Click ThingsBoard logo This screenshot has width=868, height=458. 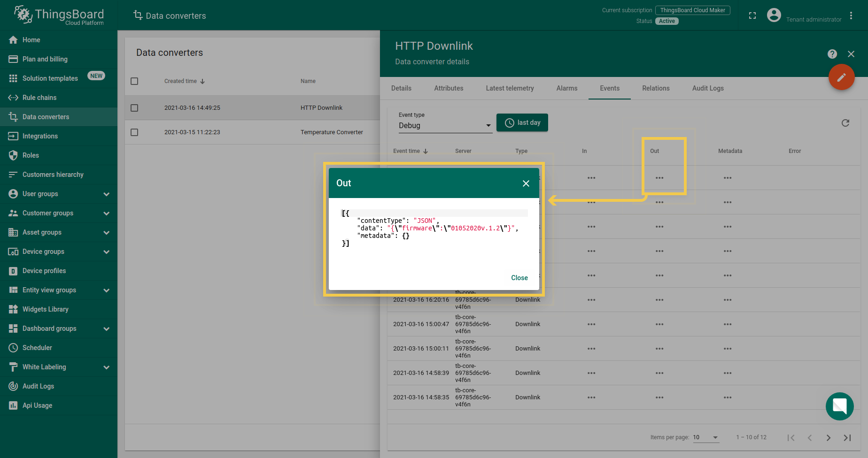pyautogui.click(x=59, y=15)
